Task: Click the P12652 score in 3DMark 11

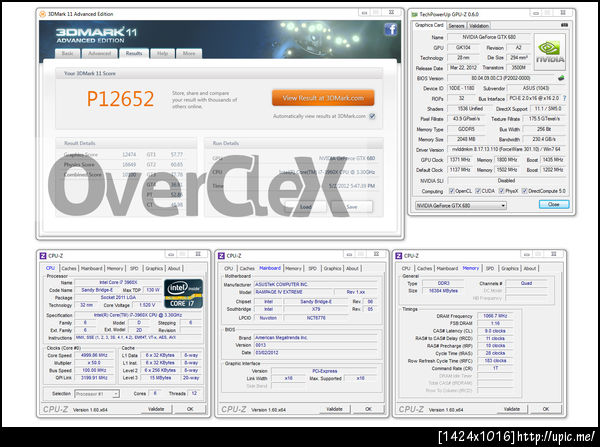Action: (121, 98)
